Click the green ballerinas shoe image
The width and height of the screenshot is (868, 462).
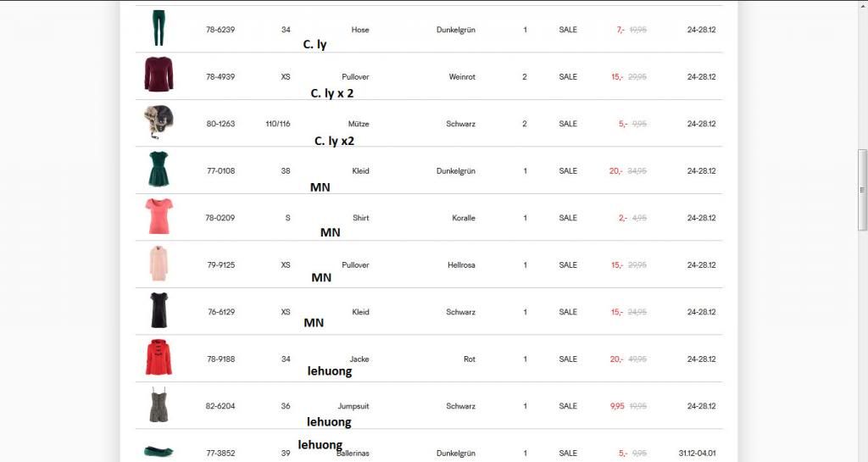(159, 452)
